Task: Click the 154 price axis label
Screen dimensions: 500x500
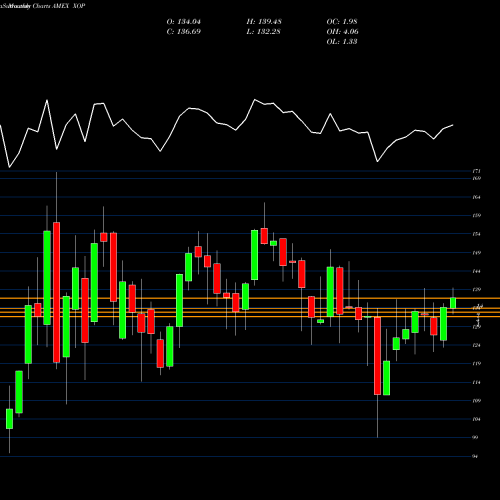Action: tap(477, 234)
